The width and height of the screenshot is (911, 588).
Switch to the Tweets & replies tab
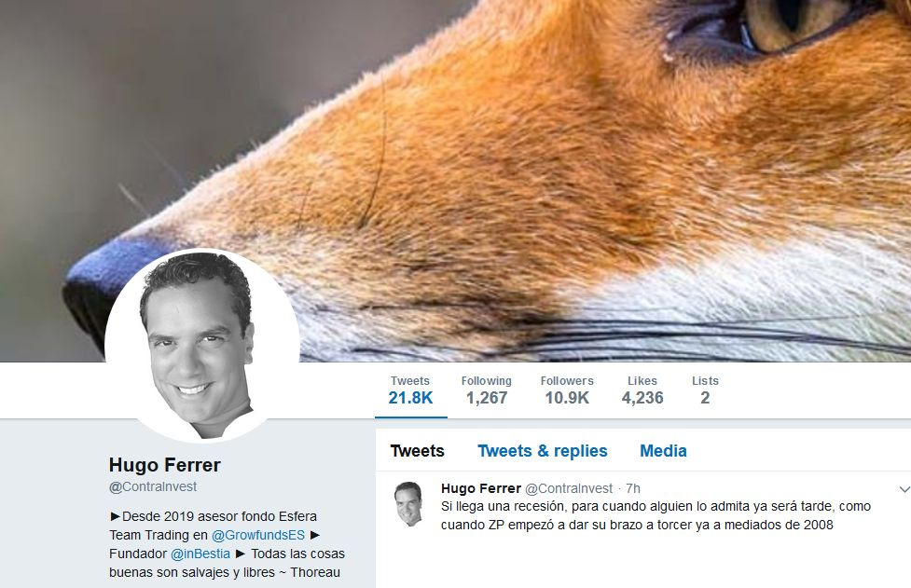[x=542, y=451]
